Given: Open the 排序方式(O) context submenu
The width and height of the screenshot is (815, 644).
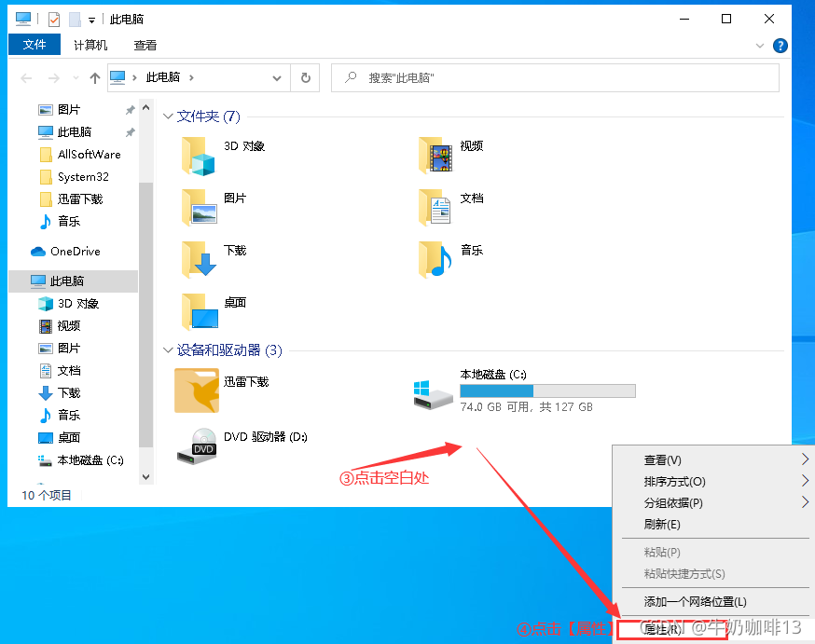Looking at the screenshot, I should [712, 482].
